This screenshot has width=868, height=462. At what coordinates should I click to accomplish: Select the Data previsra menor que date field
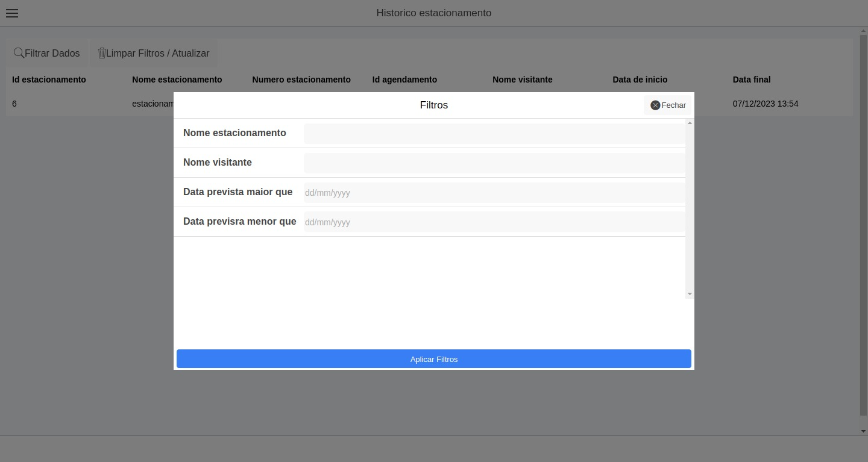click(x=494, y=222)
